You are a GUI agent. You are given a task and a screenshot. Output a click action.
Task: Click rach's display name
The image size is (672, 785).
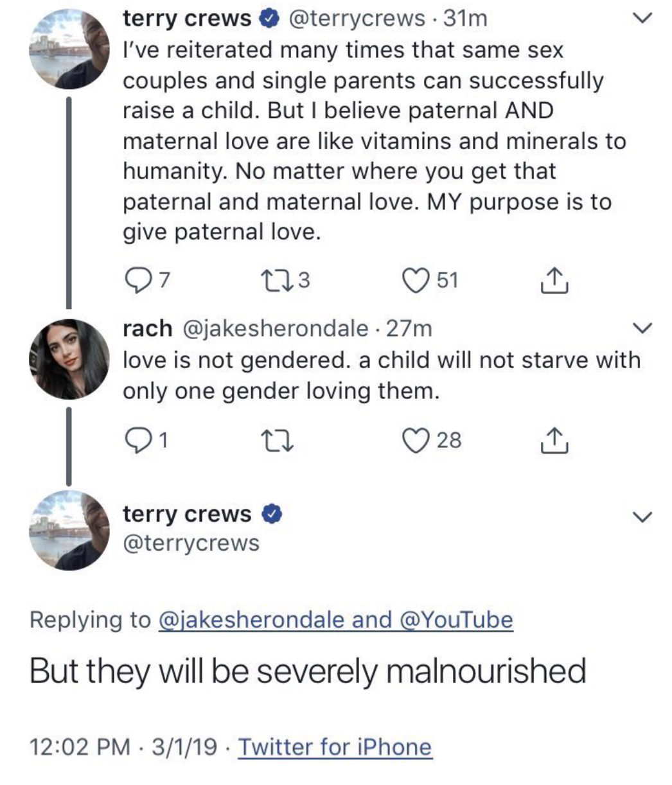(x=147, y=329)
